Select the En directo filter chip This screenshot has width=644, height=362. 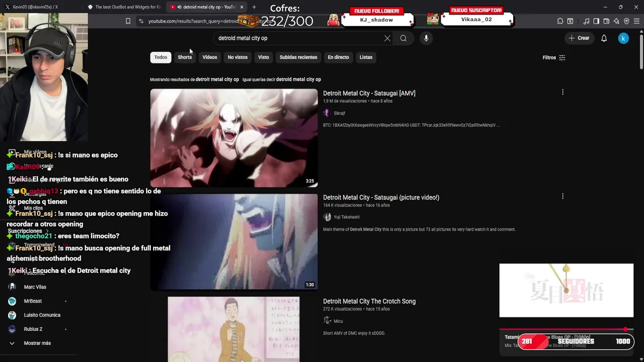click(x=338, y=57)
